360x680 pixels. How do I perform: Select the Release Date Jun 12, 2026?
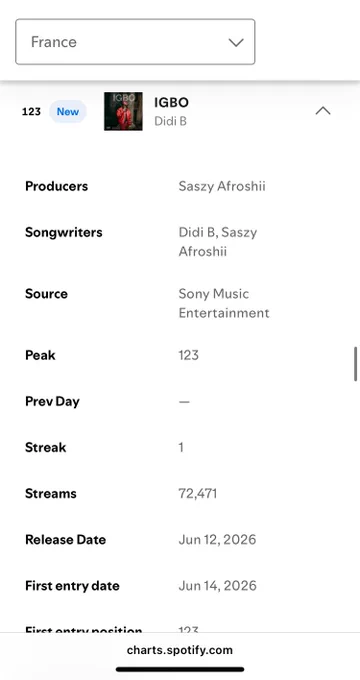217,539
